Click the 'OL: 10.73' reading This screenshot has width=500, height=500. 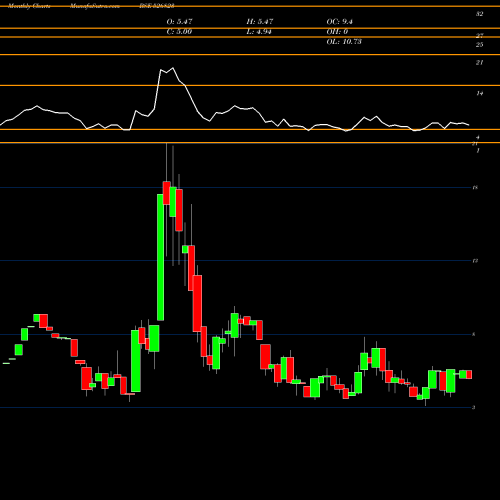tap(344, 42)
